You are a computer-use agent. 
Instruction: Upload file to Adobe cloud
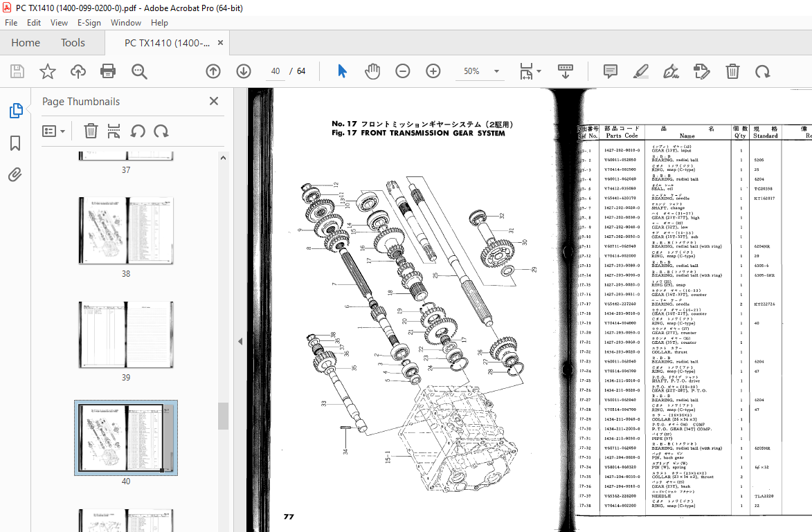click(x=78, y=71)
